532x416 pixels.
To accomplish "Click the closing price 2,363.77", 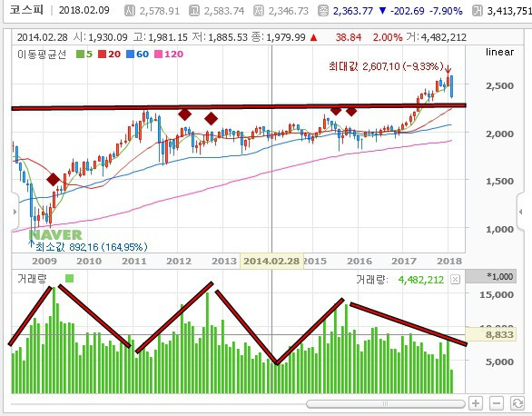I will [353, 11].
